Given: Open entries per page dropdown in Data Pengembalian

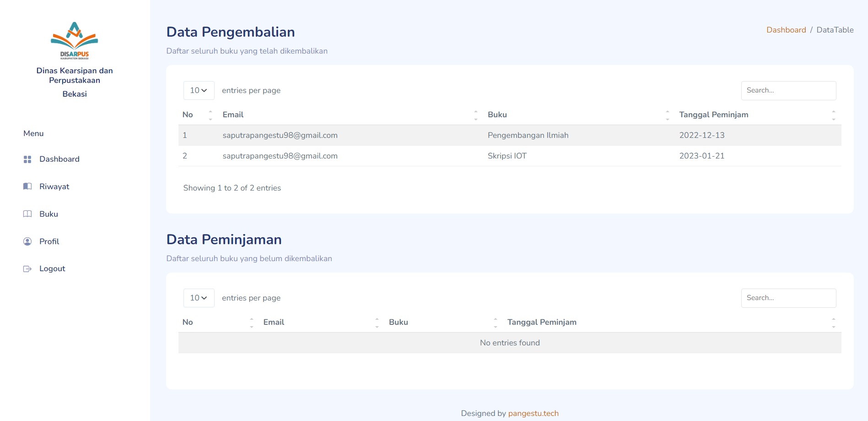Looking at the screenshot, I should [x=199, y=91].
